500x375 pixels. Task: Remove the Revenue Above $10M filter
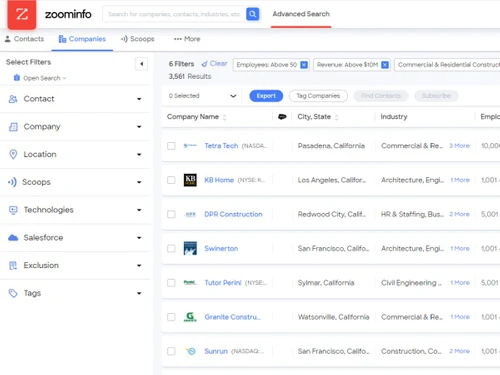tap(385, 65)
